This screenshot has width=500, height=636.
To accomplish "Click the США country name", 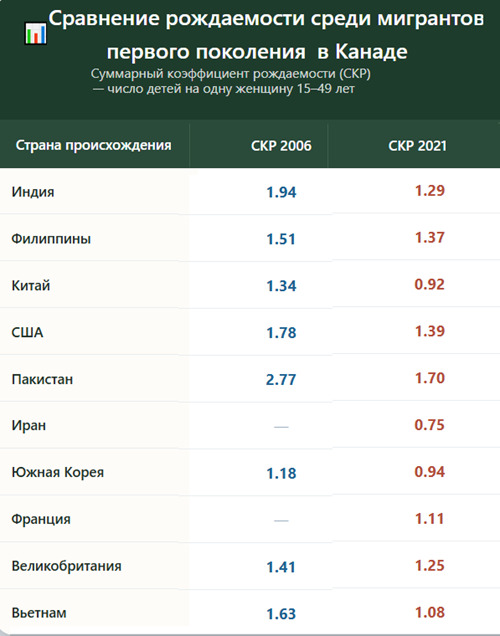I will (27, 333).
